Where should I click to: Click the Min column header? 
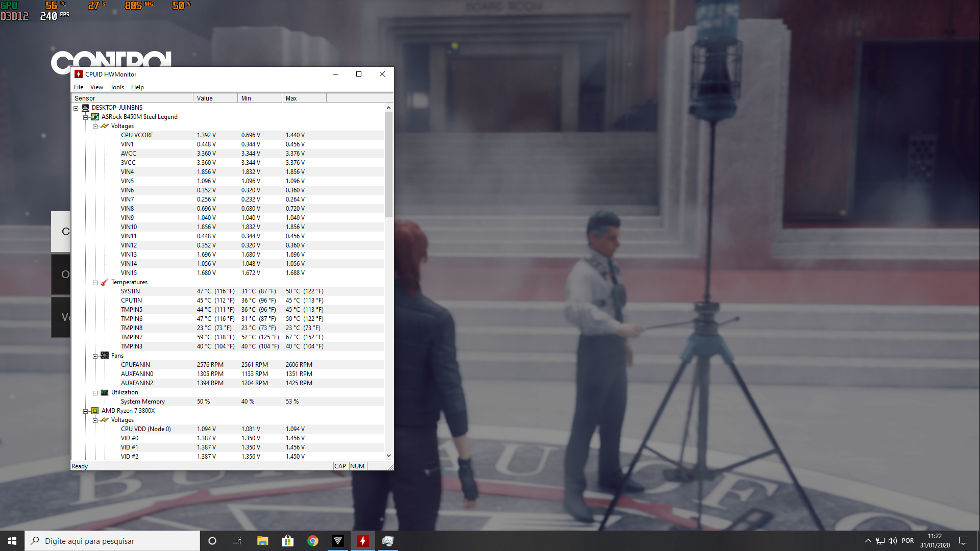[x=260, y=98]
